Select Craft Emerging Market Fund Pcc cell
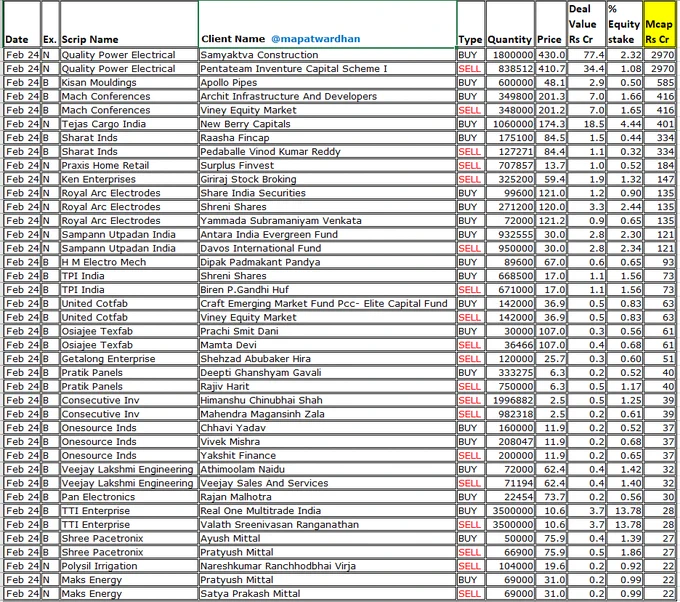680x602 pixels. coord(327,304)
